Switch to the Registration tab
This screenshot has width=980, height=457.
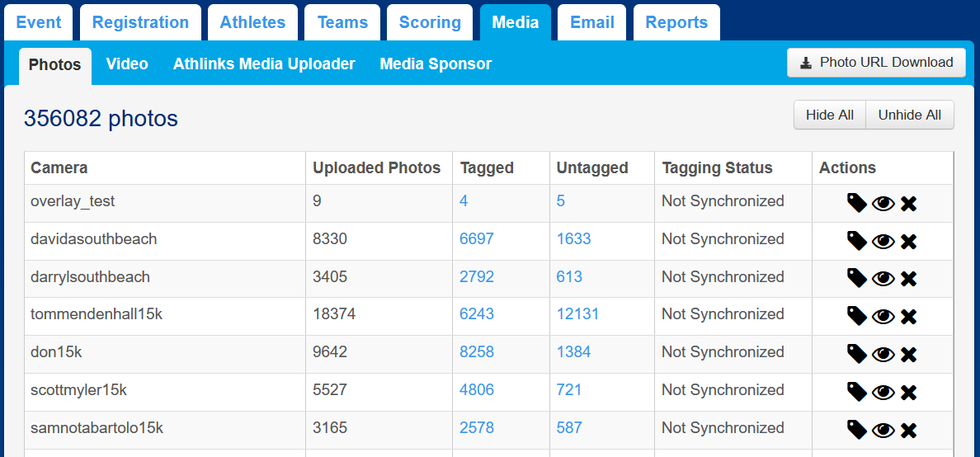pos(140,22)
